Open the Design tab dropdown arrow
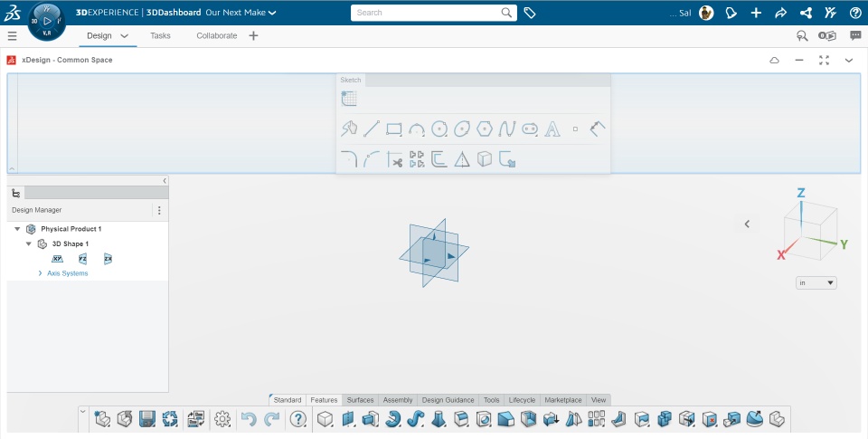 pos(125,36)
